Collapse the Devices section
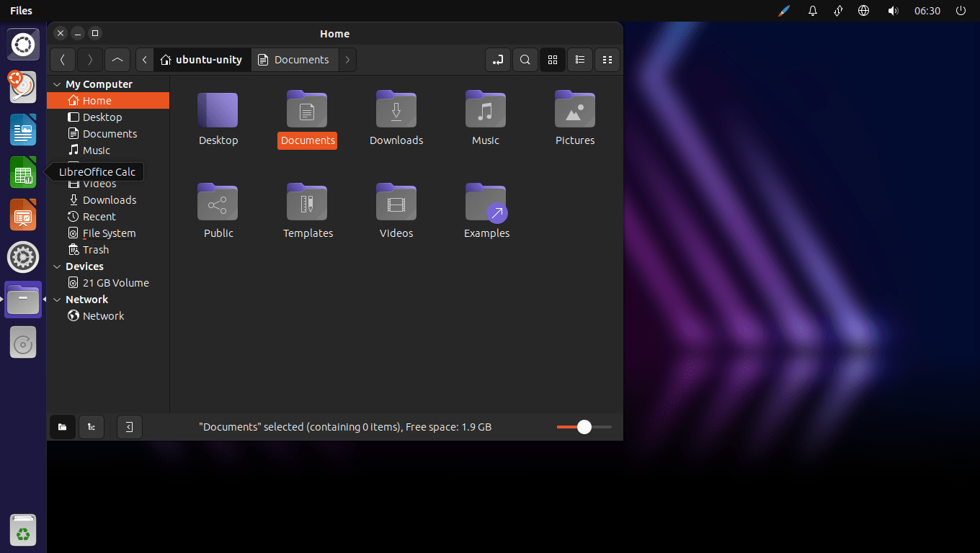This screenshot has height=553, width=980. (x=57, y=266)
